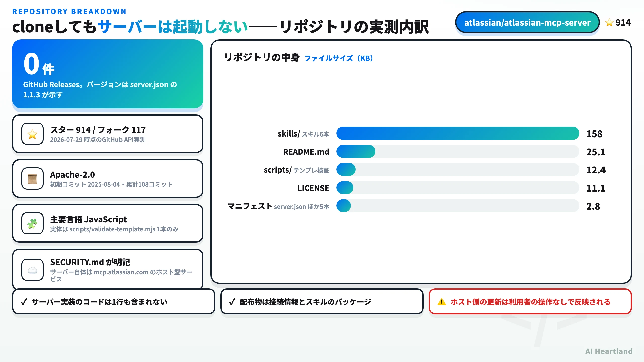
Task: Click the value 25.1 beside README bar
Action: 596,152
